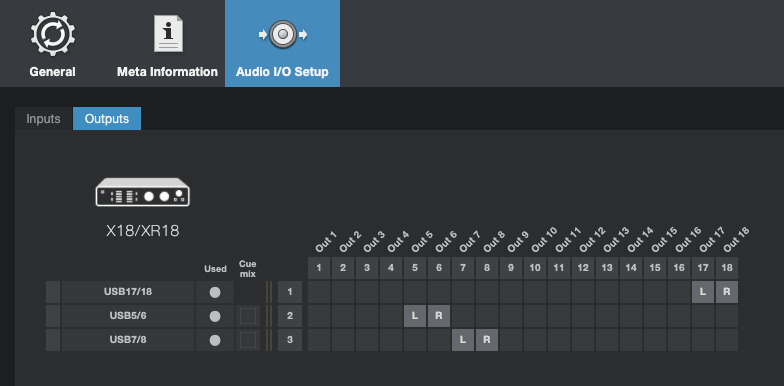Click the Used indicator for USB17/18
This screenshot has height=386, width=784.
point(215,292)
